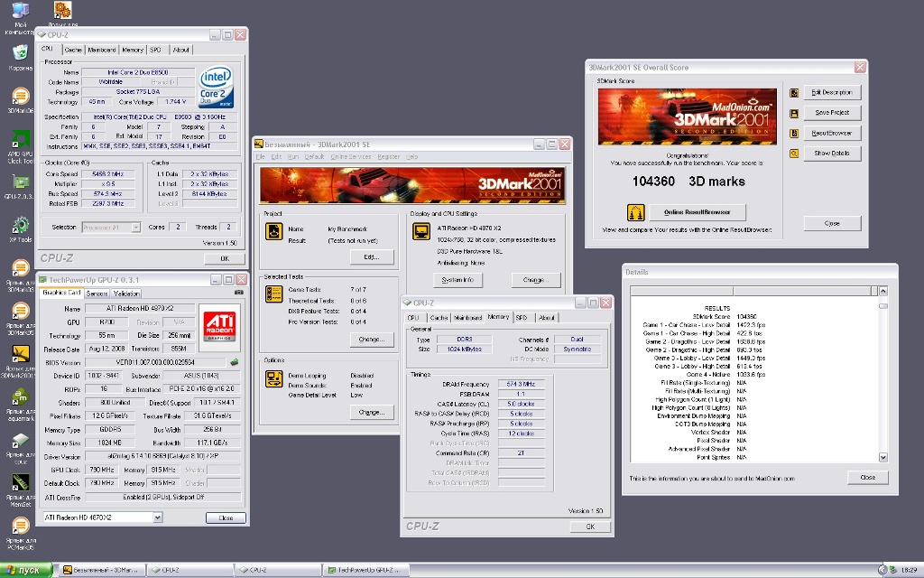Click the taskbar clock showing 18:22
The height and width of the screenshot is (578, 924).
point(909,571)
